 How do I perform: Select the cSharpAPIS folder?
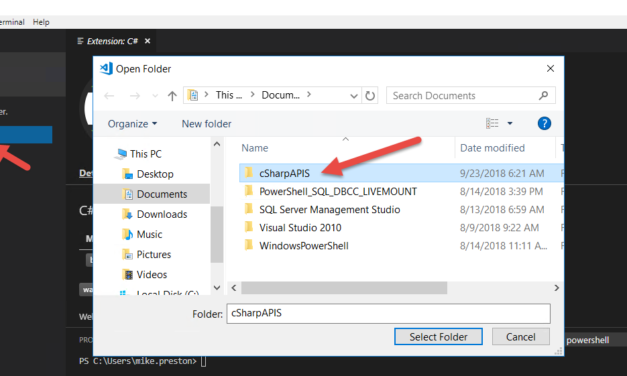coord(401,173)
